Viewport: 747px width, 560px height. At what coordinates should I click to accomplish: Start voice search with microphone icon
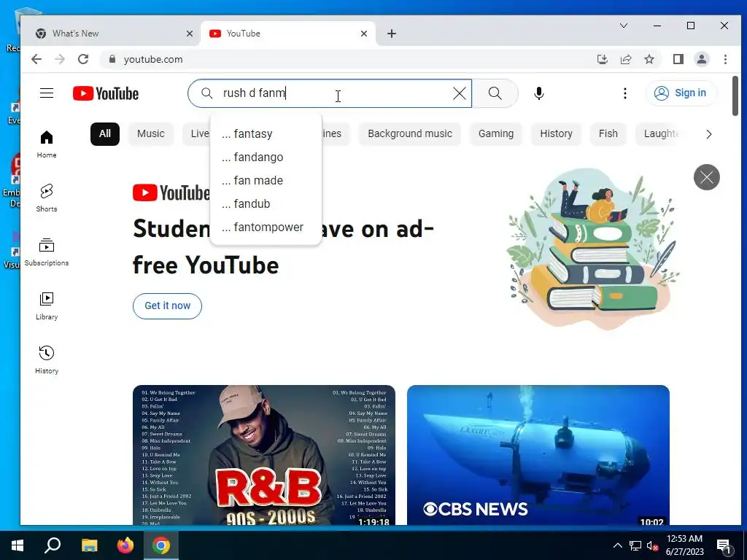539,93
